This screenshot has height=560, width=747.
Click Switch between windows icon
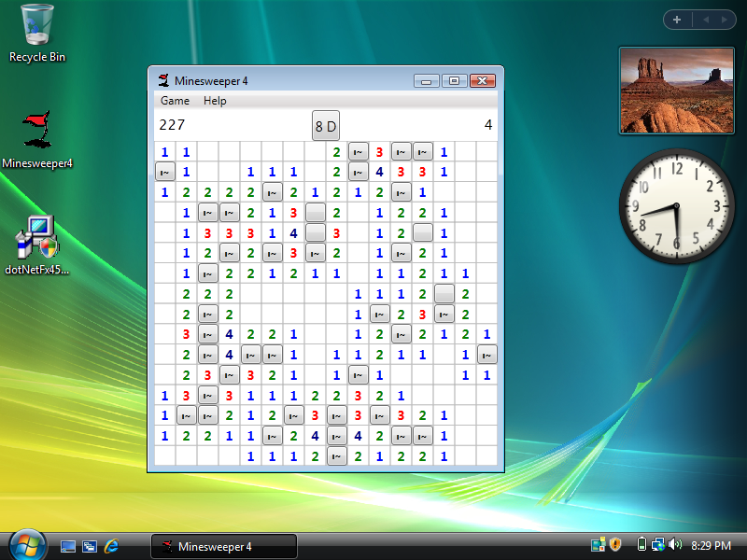pyautogui.click(x=90, y=546)
